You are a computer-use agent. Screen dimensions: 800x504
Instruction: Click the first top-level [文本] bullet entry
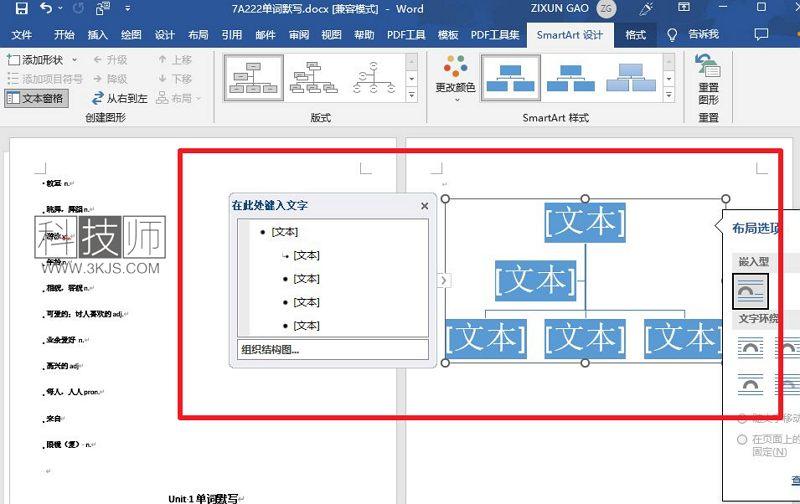[x=284, y=232]
